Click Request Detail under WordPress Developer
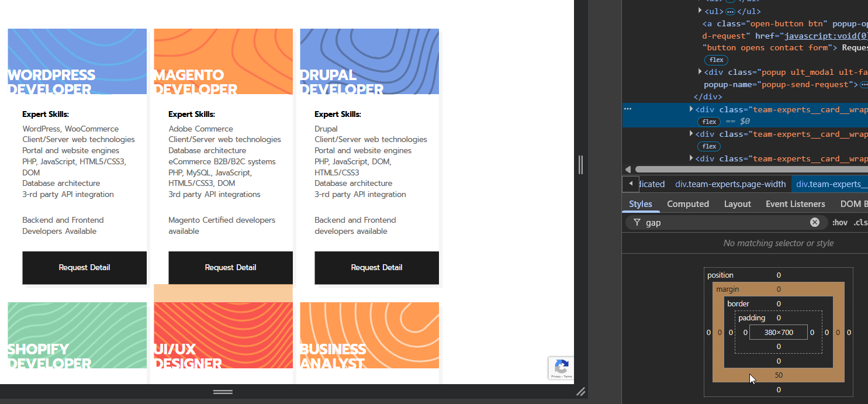The image size is (868, 404). [x=84, y=268]
